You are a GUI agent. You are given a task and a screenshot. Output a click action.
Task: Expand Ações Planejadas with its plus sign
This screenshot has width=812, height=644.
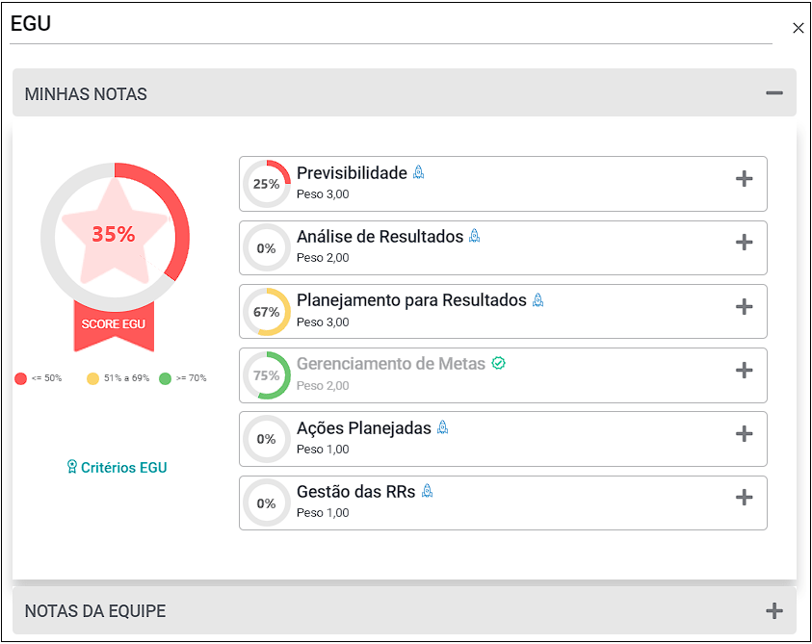(745, 434)
